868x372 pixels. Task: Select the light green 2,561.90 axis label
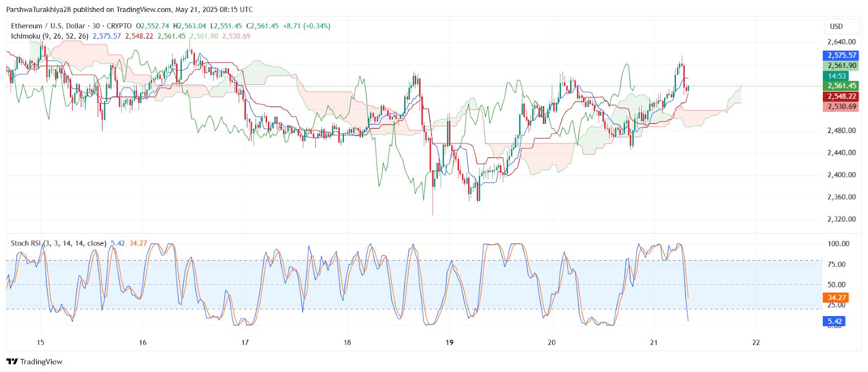841,66
